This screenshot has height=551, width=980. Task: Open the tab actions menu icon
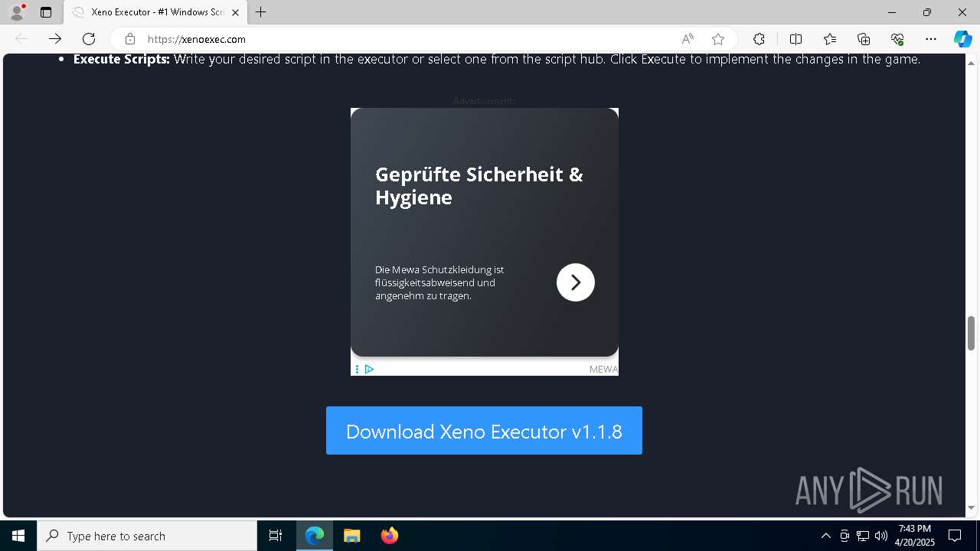[x=46, y=12]
